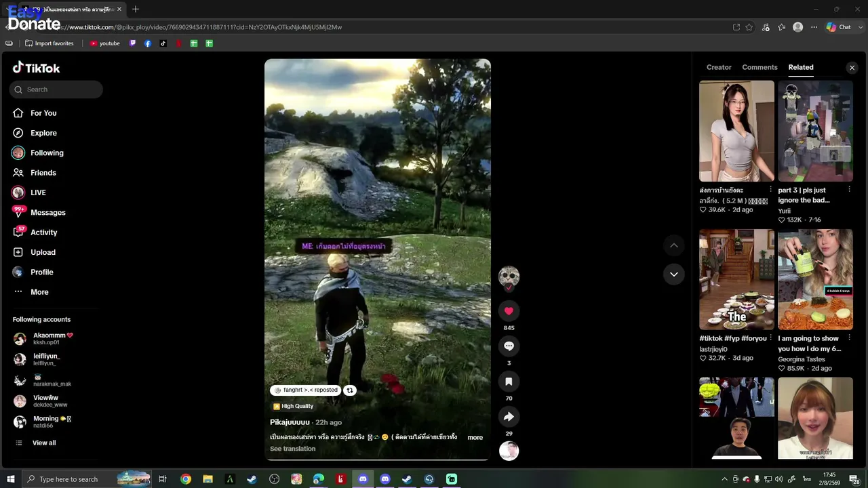868x488 pixels.
Task: Close the related videos panel
Action: (x=852, y=68)
